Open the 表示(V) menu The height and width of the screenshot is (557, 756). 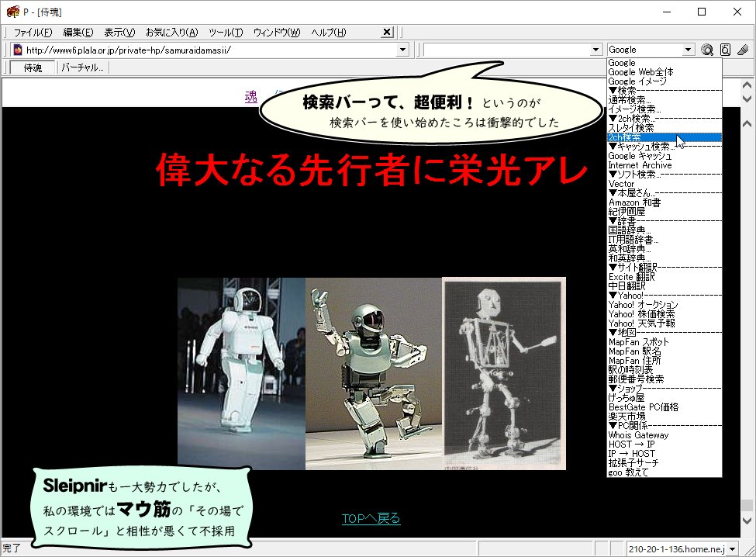pyautogui.click(x=119, y=33)
